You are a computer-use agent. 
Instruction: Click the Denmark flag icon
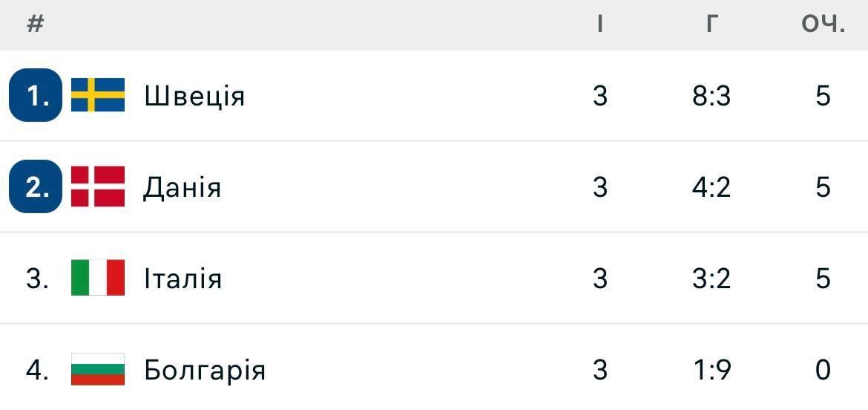(x=98, y=186)
